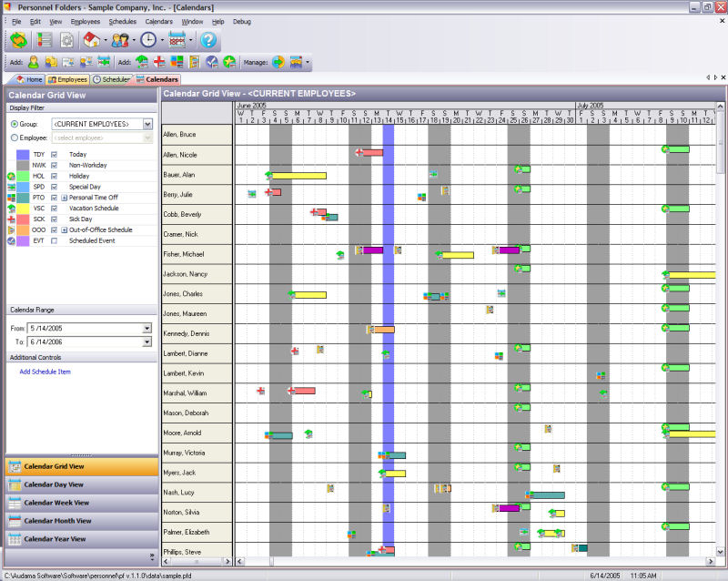Open the Help question mark icon
728x581 pixels.
(208, 40)
